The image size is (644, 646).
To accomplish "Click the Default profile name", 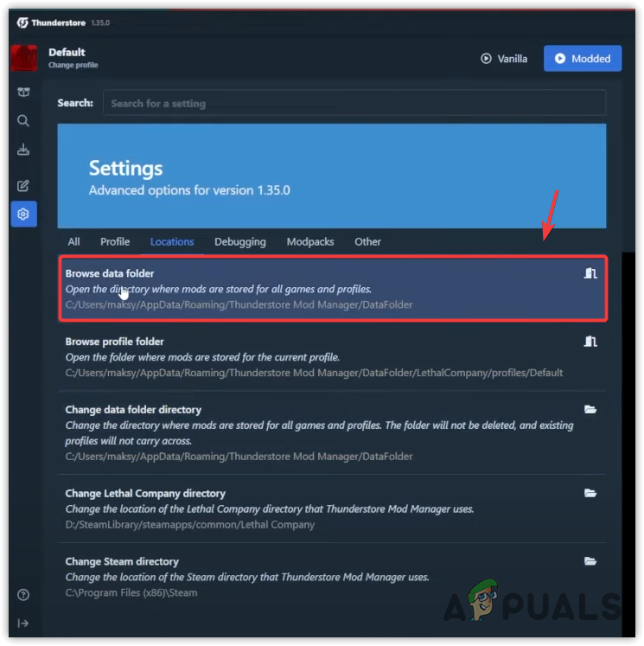I will (x=67, y=53).
